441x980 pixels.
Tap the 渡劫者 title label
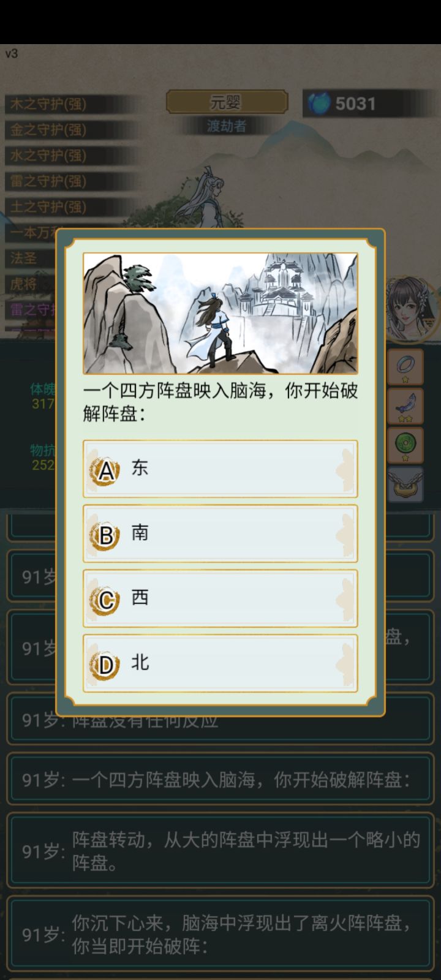(x=227, y=126)
